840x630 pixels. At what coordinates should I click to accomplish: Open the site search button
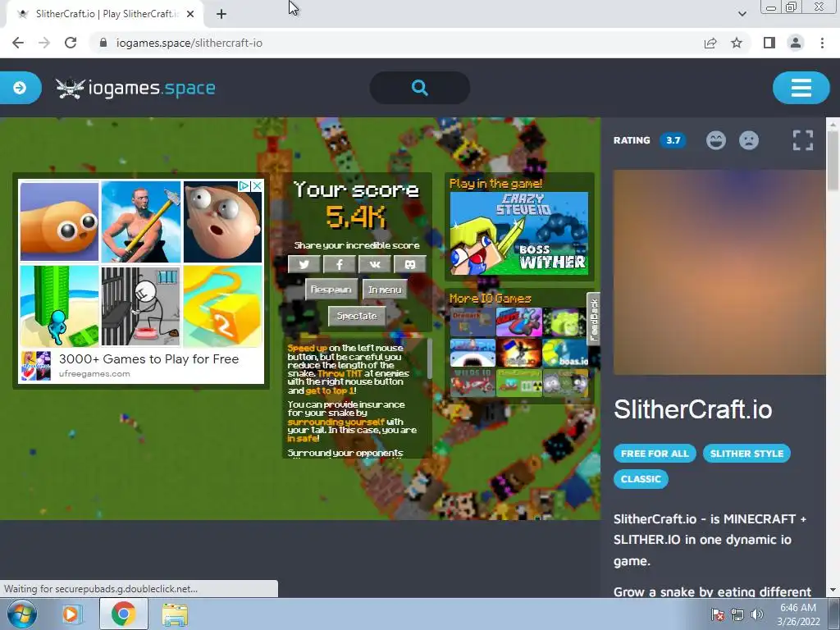(x=419, y=87)
